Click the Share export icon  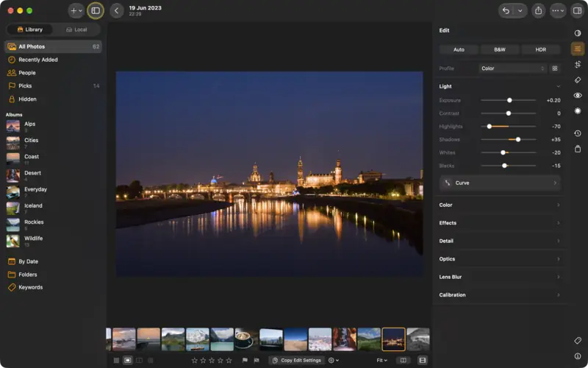539,11
